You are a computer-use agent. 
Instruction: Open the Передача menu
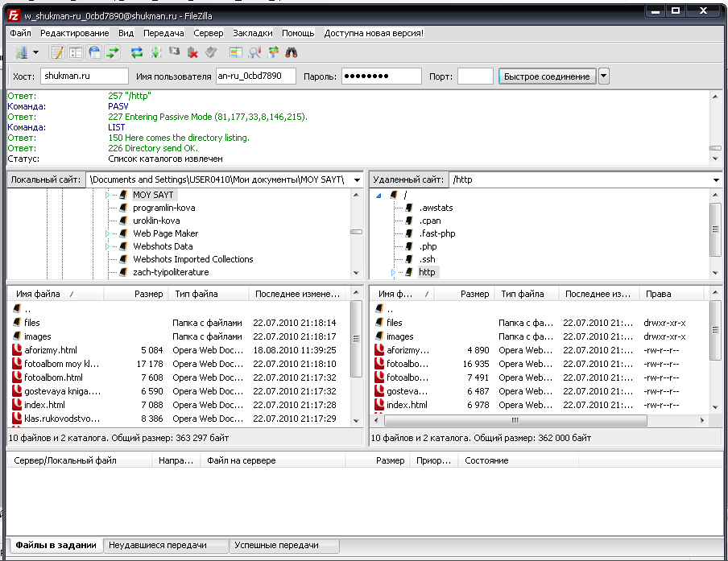[x=163, y=33]
